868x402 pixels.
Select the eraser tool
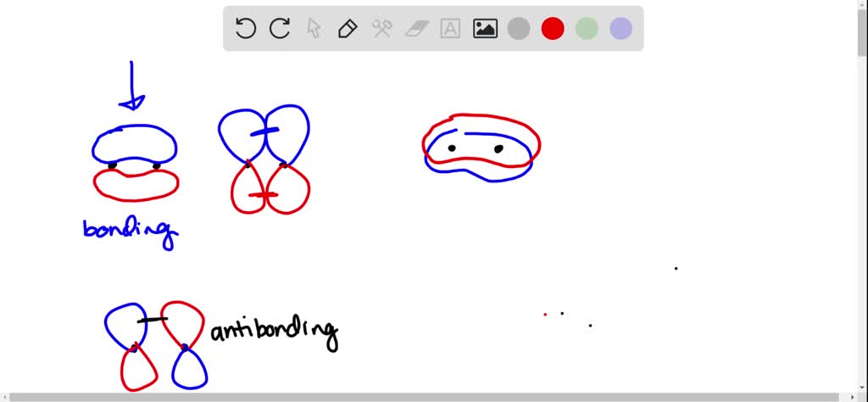click(416, 28)
